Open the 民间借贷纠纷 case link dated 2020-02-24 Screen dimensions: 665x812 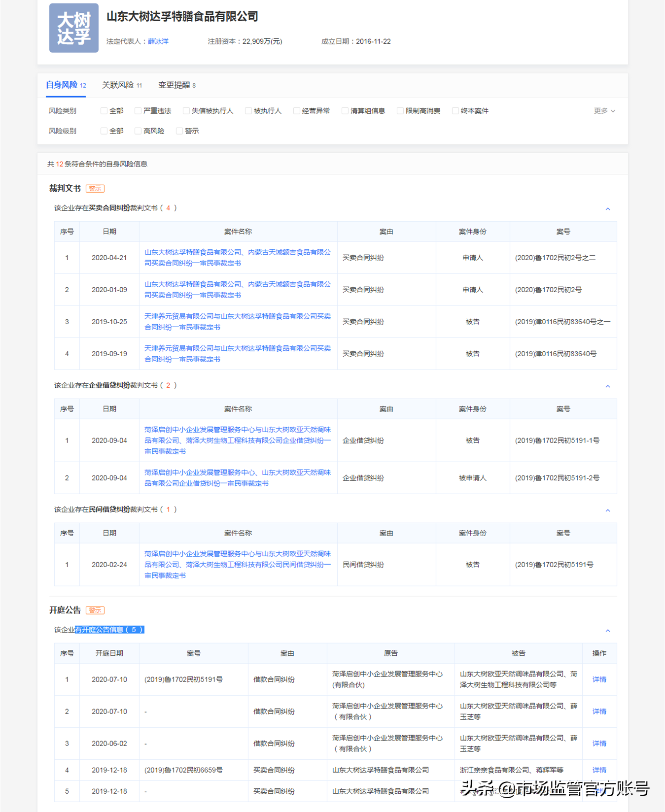(238, 565)
